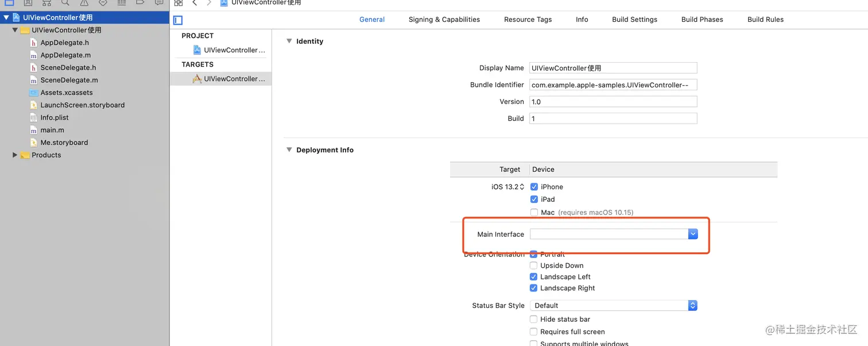Open the Me.storyboard file icon
Image resolution: width=868 pixels, height=346 pixels.
click(34, 143)
